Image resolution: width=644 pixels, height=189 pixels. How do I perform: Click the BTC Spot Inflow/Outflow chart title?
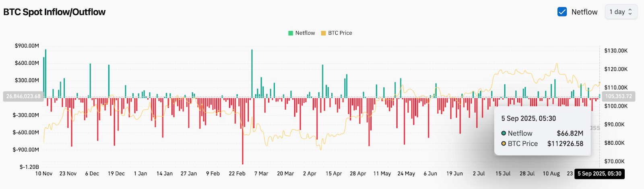(54, 12)
